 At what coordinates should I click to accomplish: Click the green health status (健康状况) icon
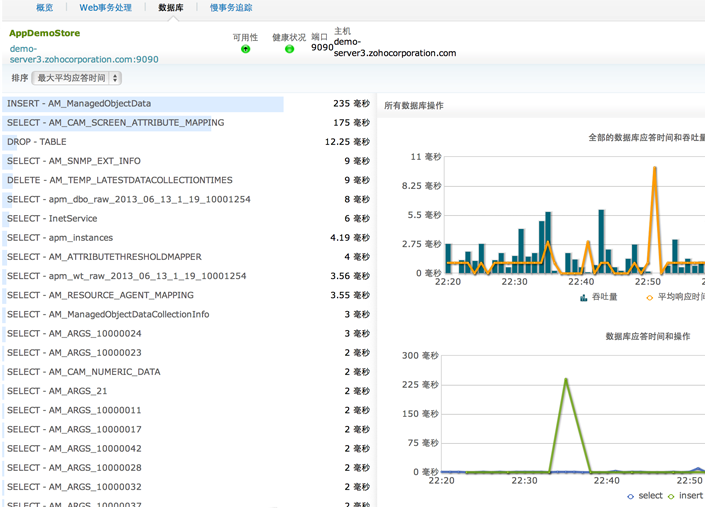coord(290,49)
